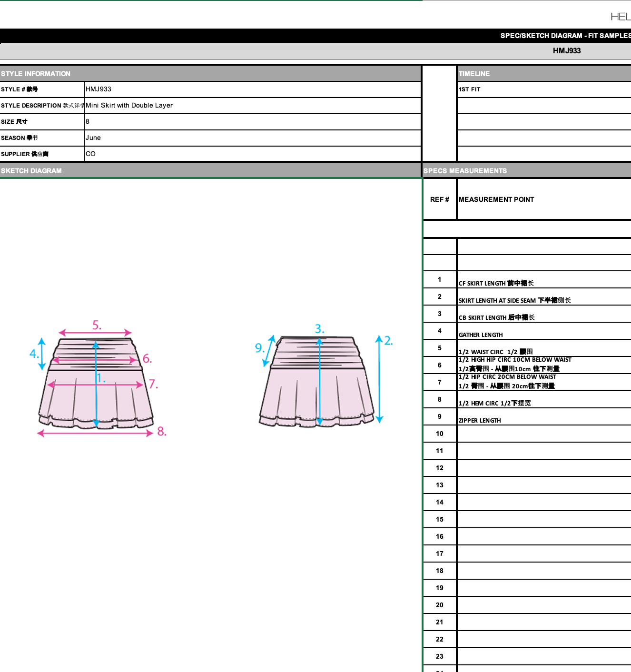Select the SKIRT LENGTH AT SIDE SEAM cell
This screenshot has width=631, height=672.
tap(544, 297)
